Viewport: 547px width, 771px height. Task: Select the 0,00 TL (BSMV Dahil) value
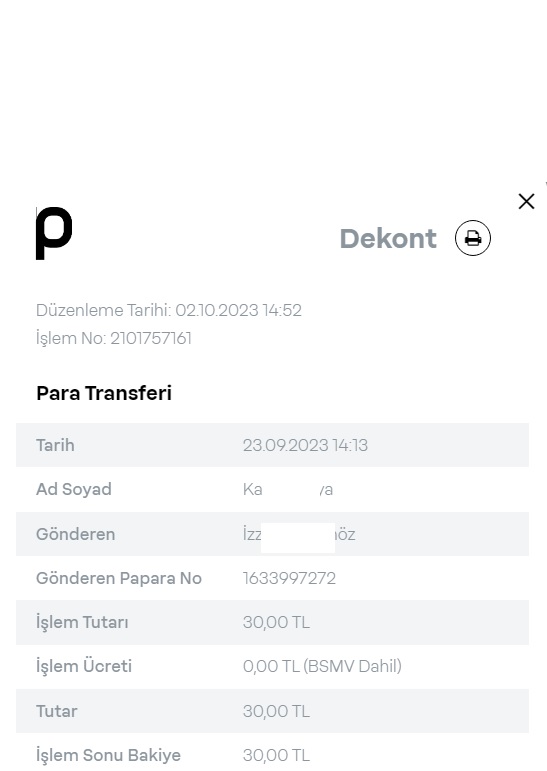tap(322, 666)
